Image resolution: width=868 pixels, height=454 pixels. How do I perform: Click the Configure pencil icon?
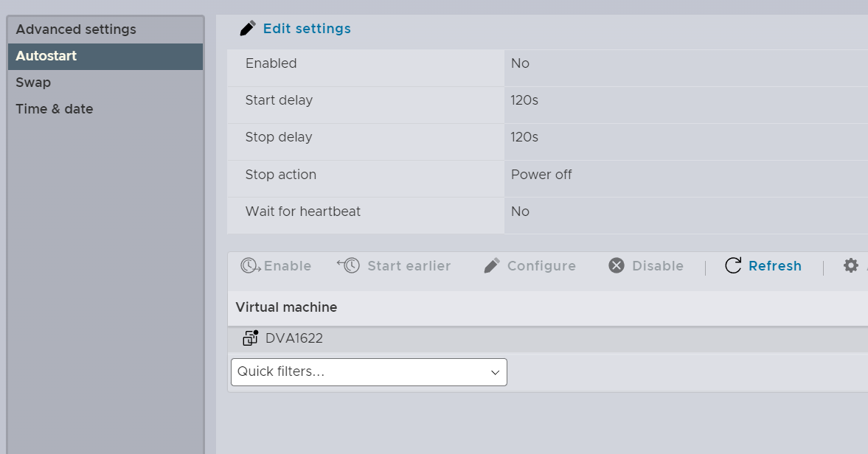491,265
